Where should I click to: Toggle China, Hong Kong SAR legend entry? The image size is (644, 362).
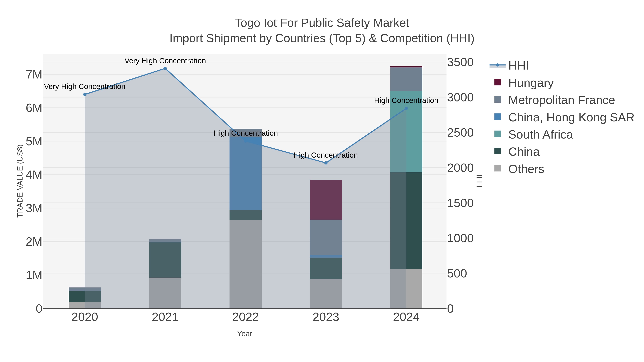[564, 117]
